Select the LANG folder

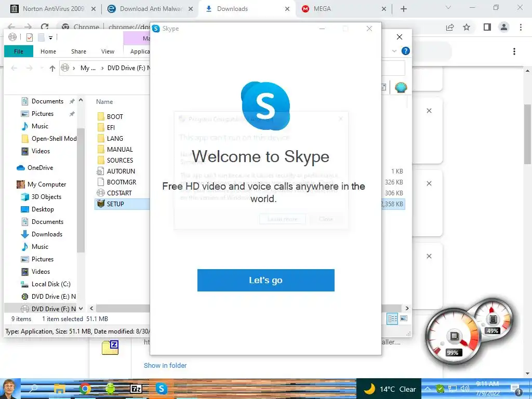click(x=115, y=138)
